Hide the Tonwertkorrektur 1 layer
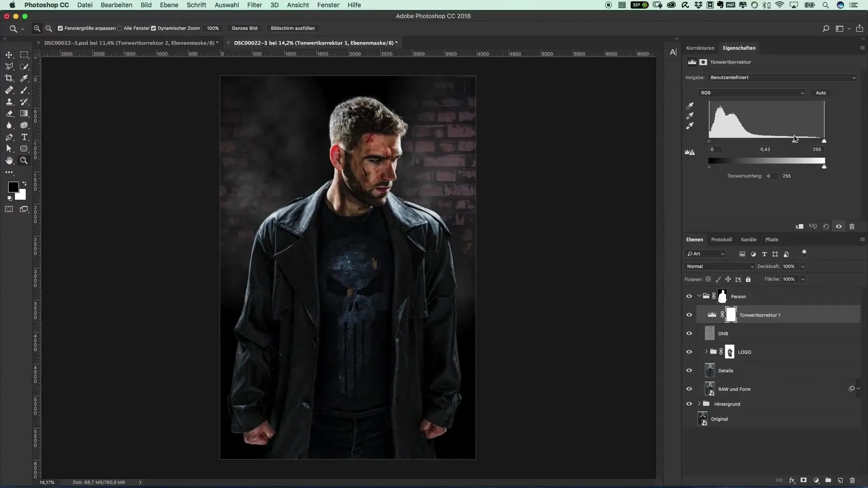Viewport: 868px width, 488px height. (689, 315)
